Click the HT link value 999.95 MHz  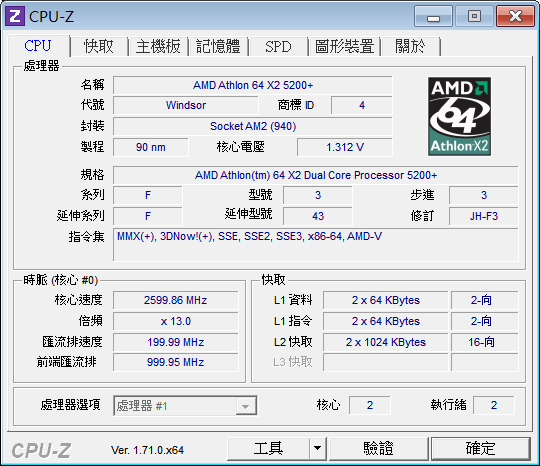point(175,362)
